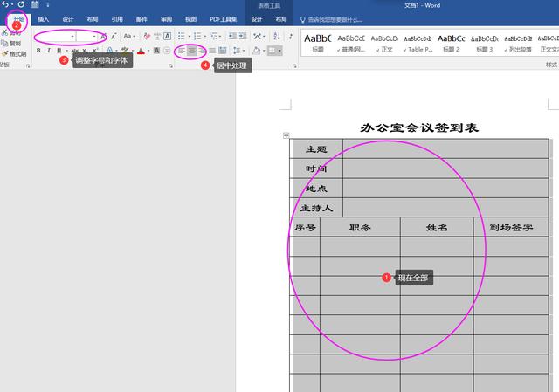Image resolution: width=559 pixels, height=392 pixels.
Task: Toggle Italic formatting
Action: tap(49, 51)
